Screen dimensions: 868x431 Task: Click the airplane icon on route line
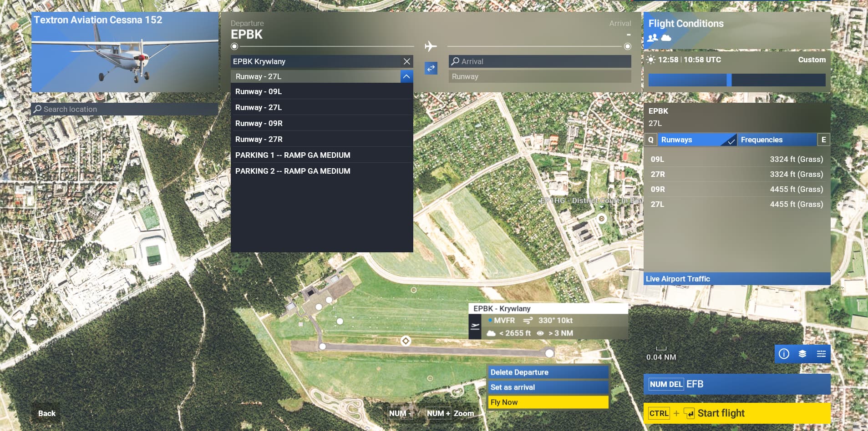point(431,46)
